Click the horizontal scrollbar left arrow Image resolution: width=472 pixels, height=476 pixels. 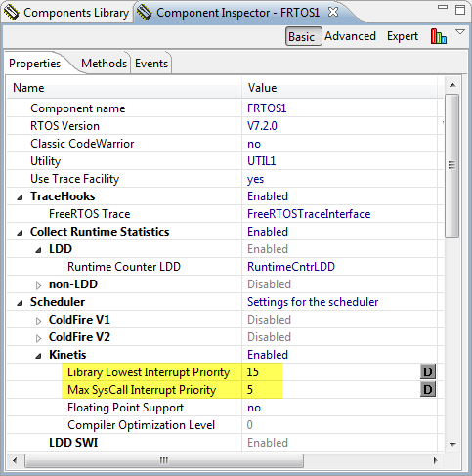pyautogui.click(x=15, y=461)
